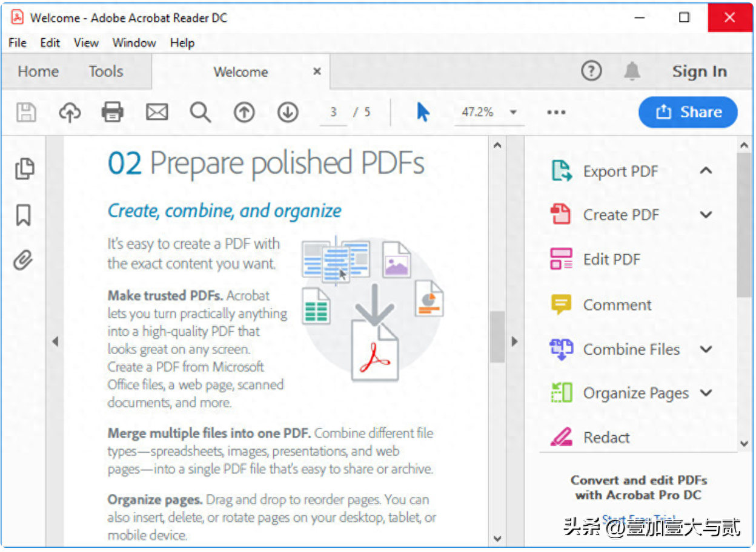
Task: Click the Organize Pages tool icon
Action: click(561, 393)
